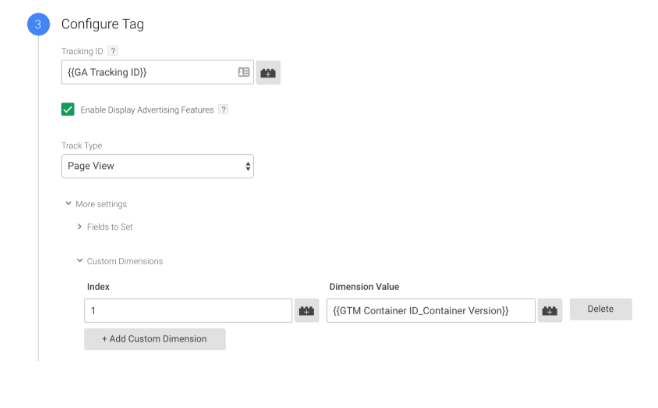Viewport: 658px width, 408px height.
Task: Click the Index input field containing 1
Action: coord(188,311)
